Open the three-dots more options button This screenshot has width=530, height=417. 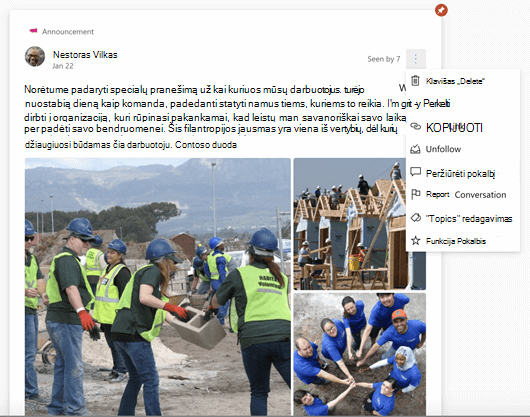point(416,59)
